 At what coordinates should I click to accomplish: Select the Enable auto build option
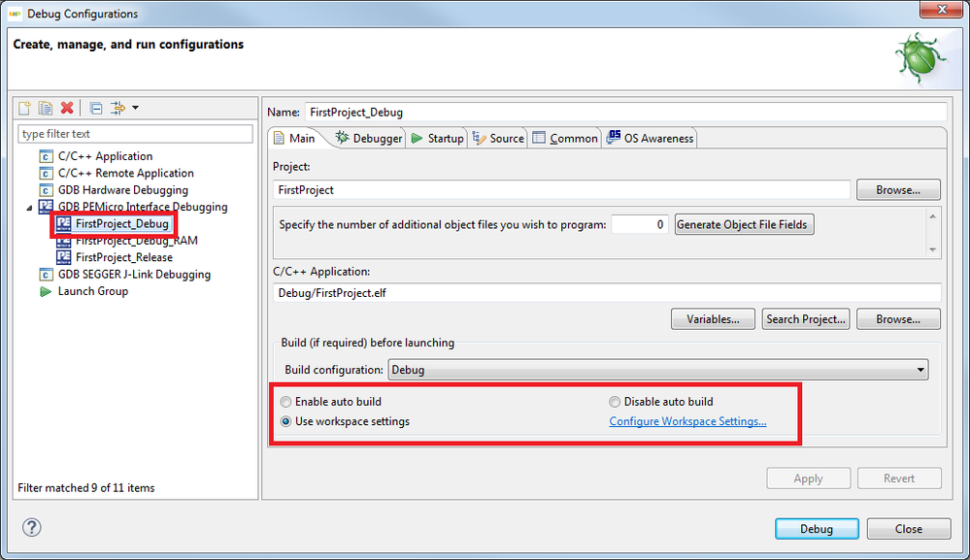(285, 402)
